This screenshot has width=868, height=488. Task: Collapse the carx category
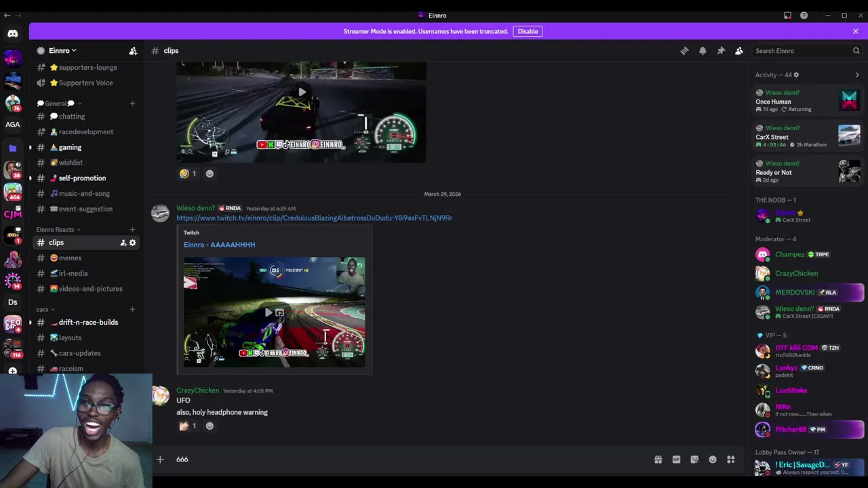[x=45, y=310]
